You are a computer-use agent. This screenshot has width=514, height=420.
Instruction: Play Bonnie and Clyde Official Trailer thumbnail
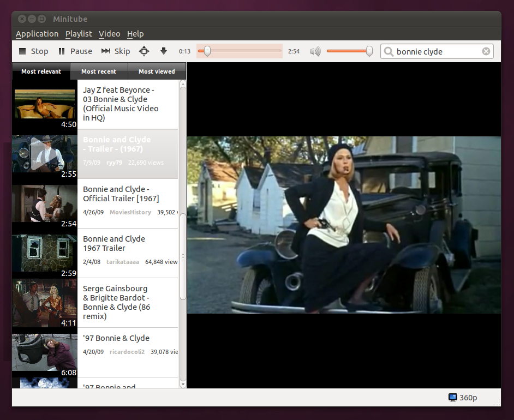pos(45,203)
